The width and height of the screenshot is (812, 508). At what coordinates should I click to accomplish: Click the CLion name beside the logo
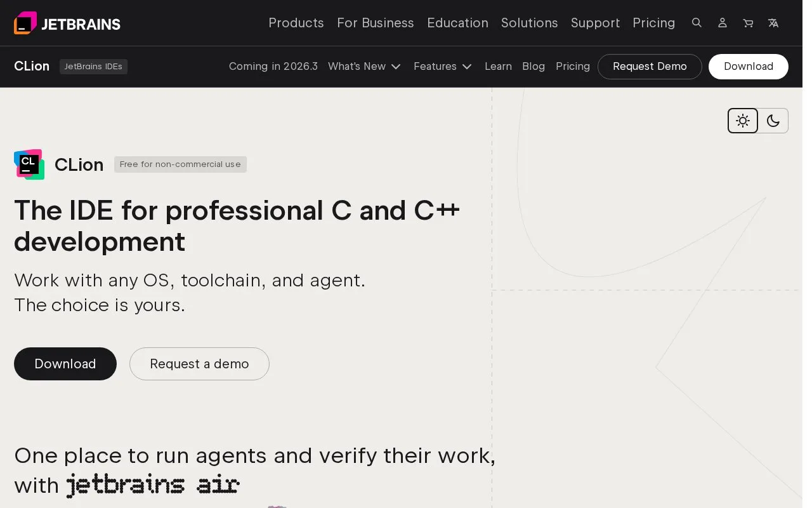(x=79, y=164)
